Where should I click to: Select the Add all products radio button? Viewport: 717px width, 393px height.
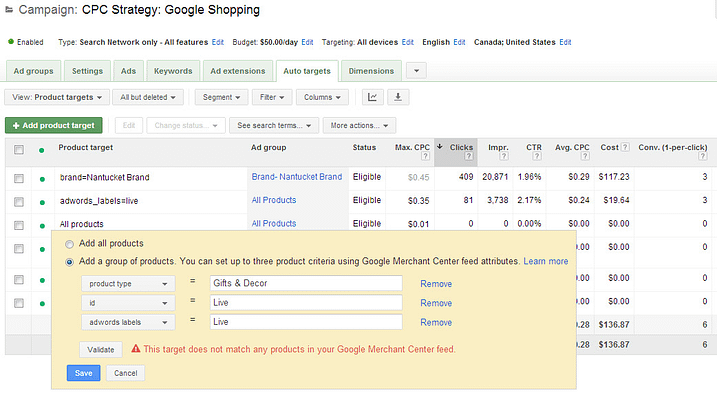point(69,244)
